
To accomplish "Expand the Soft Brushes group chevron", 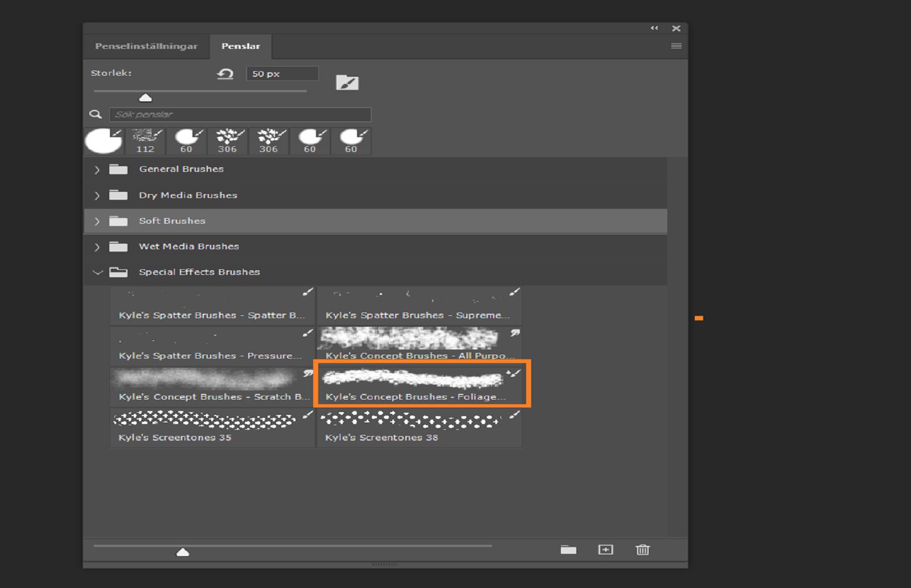I will click(x=97, y=221).
